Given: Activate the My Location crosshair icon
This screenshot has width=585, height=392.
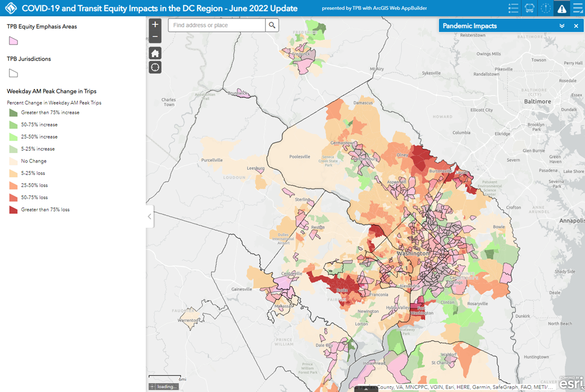Looking at the screenshot, I should click(x=155, y=67).
